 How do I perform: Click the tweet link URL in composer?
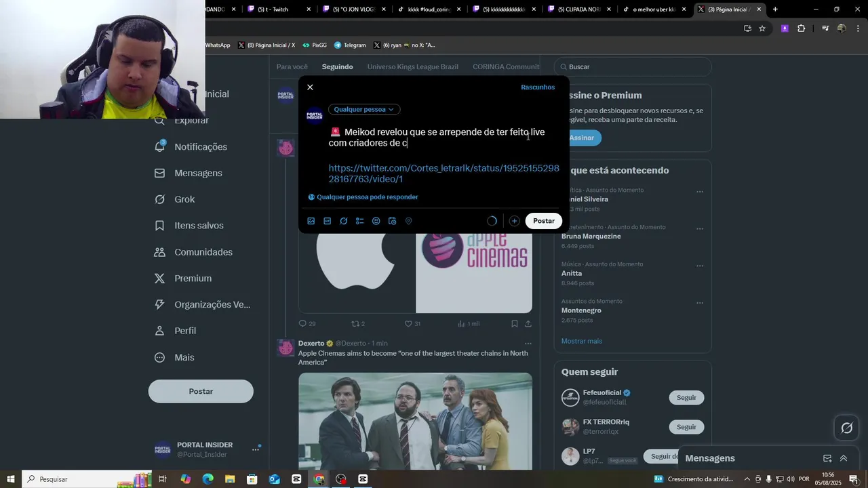[443, 174]
